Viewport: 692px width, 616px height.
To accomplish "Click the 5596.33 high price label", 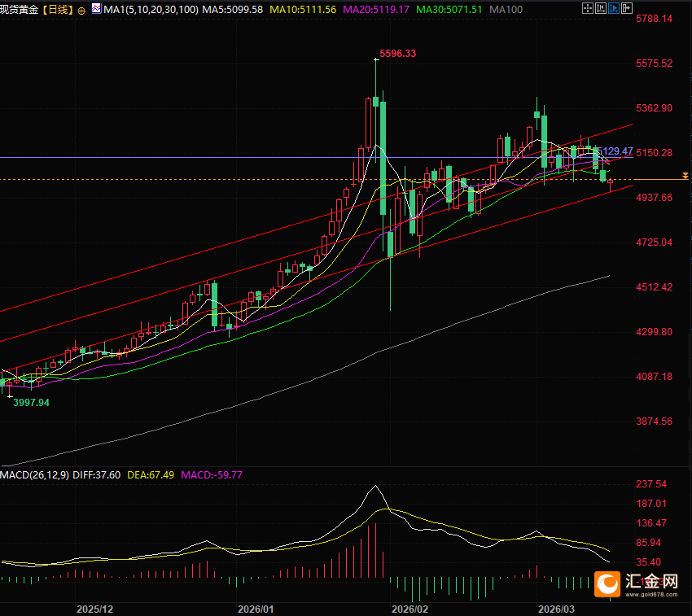I will (397, 54).
